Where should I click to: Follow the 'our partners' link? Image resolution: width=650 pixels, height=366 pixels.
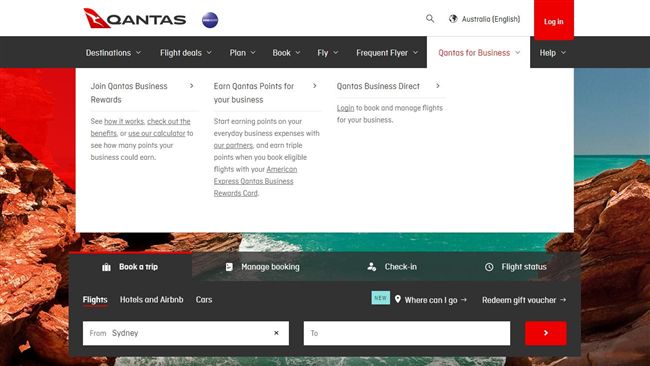click(233, 145)
